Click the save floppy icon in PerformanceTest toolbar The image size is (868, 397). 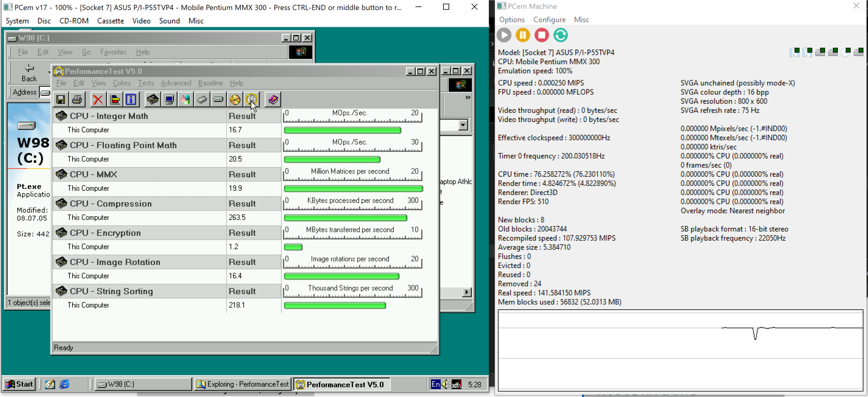(61, 100)
